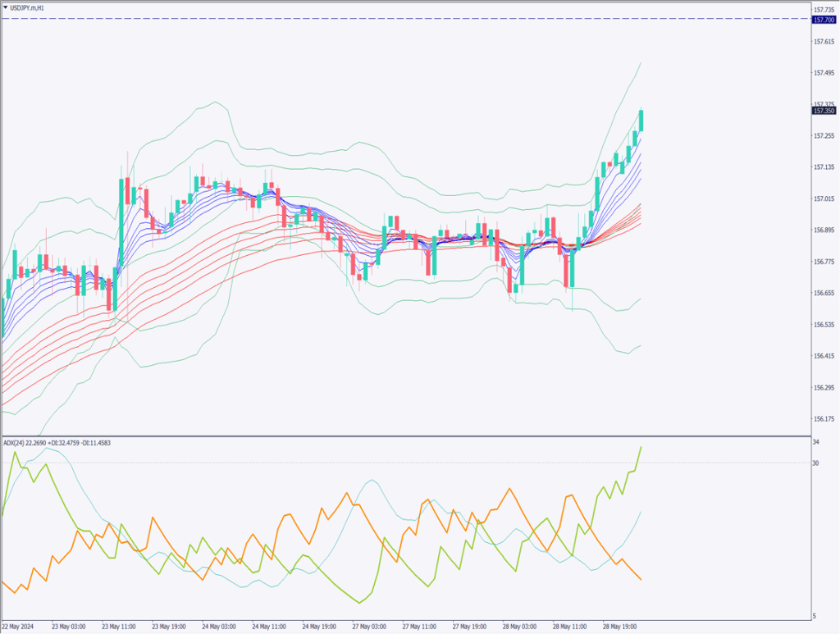Click the 156.655 price scale value
Screen dimensions: 840x634
click(x=823, y=293)
